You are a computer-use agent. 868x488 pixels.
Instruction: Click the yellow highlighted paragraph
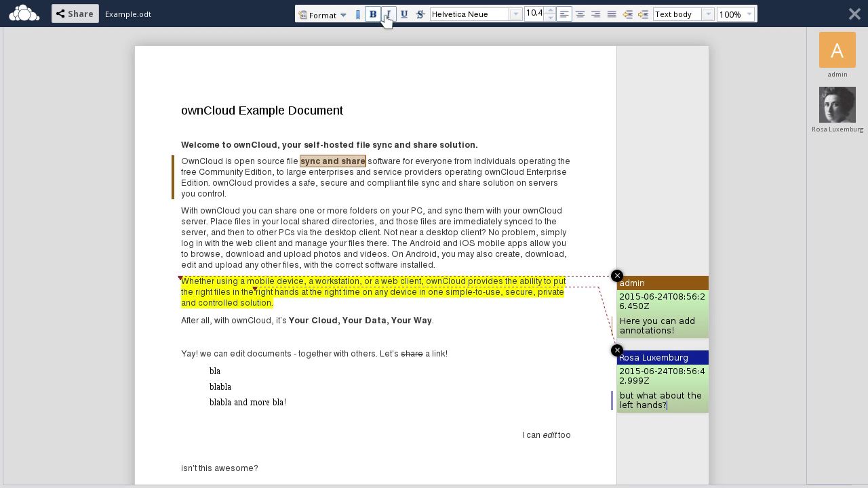(x=373, y=292)
